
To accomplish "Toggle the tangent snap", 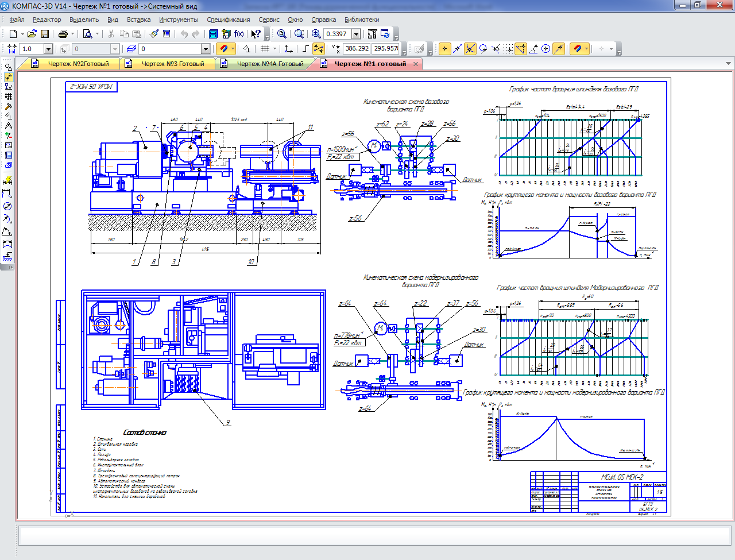I will [483, 49].
